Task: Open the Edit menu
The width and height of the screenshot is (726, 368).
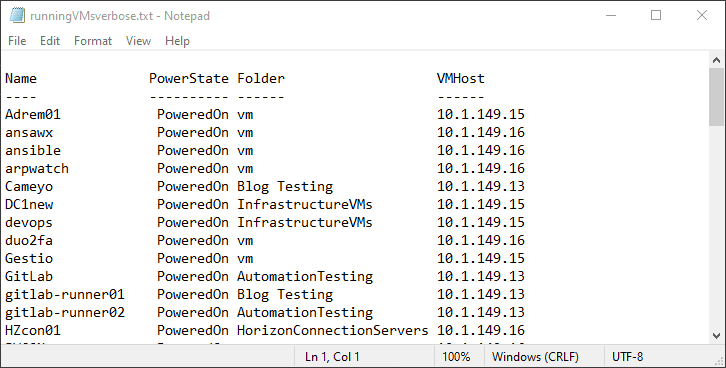Action: (50, 41)
